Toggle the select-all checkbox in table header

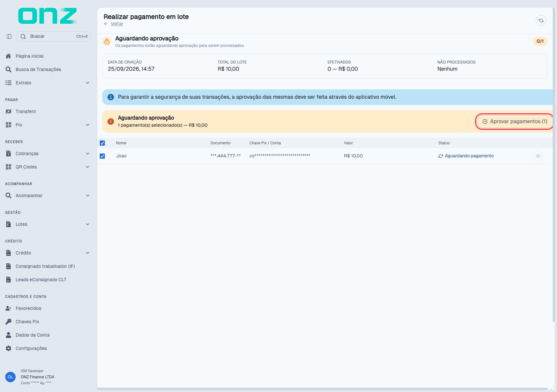[102, 143]
